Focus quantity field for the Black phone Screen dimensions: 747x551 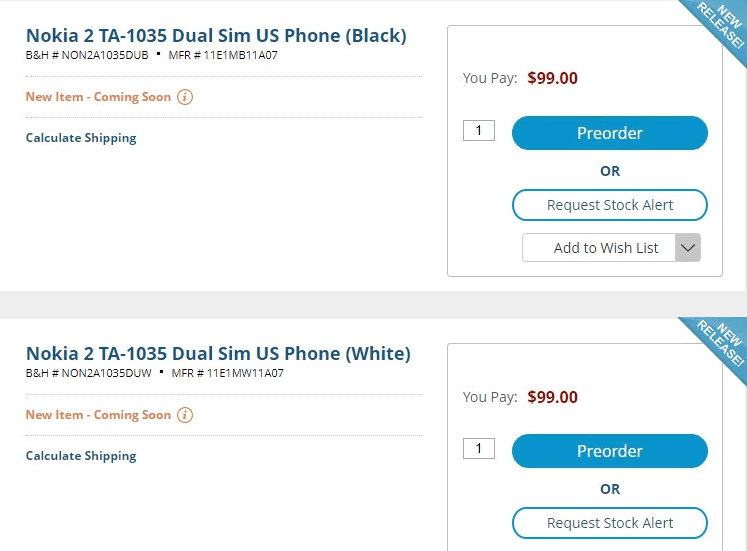click(479, 130)
